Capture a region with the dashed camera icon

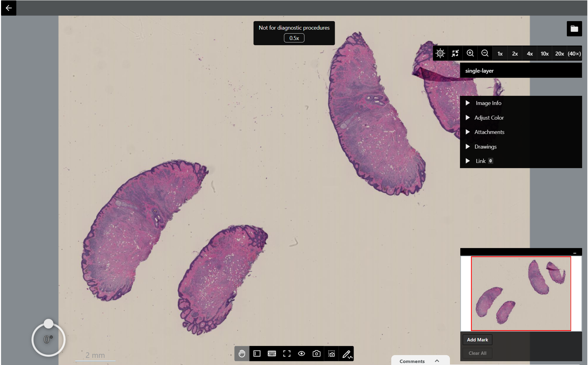coord(331,354)
